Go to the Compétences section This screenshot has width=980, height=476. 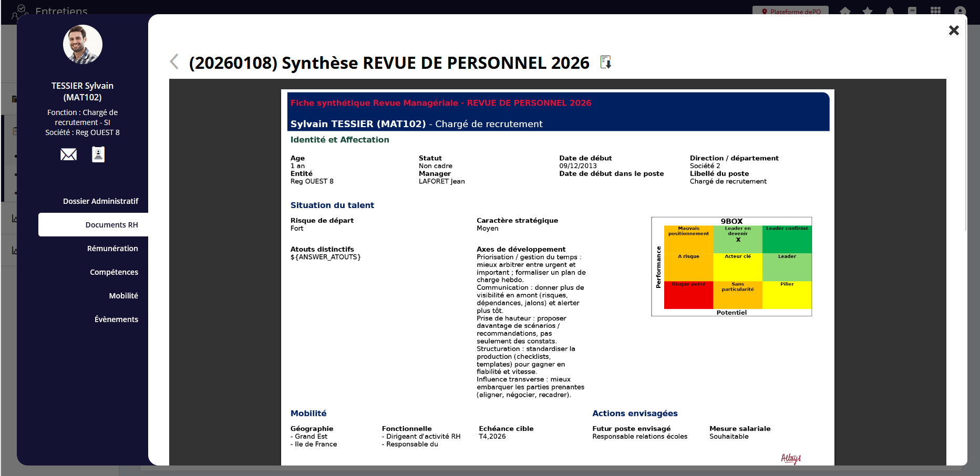(114, 272)
